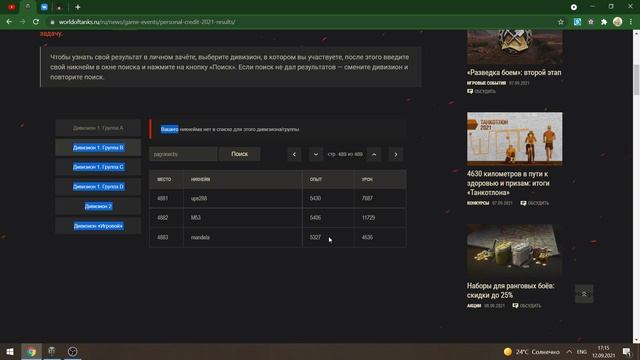Select the active World of Tanks tab

point(28,7)
